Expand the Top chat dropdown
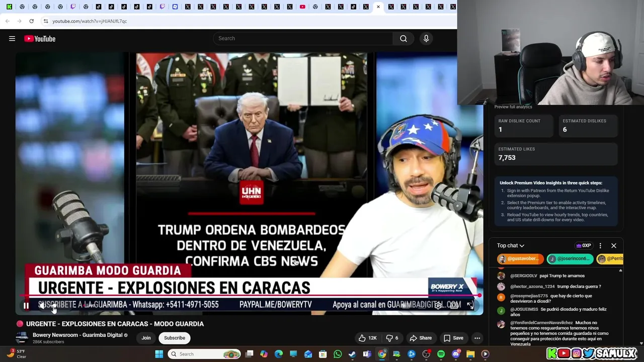The width and height of the screenshot is (644, 362). pos(511,245)
